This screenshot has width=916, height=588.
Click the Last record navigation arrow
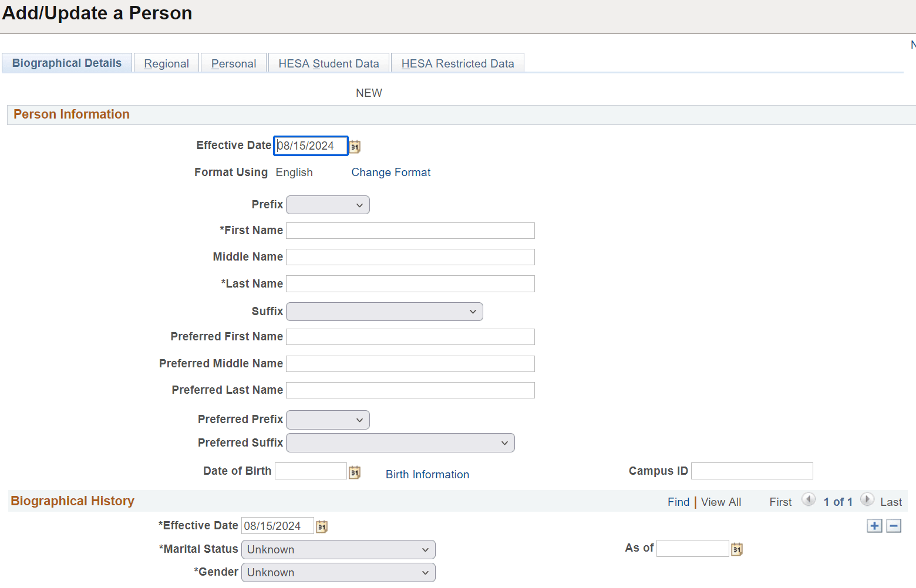tap(867, 499)
